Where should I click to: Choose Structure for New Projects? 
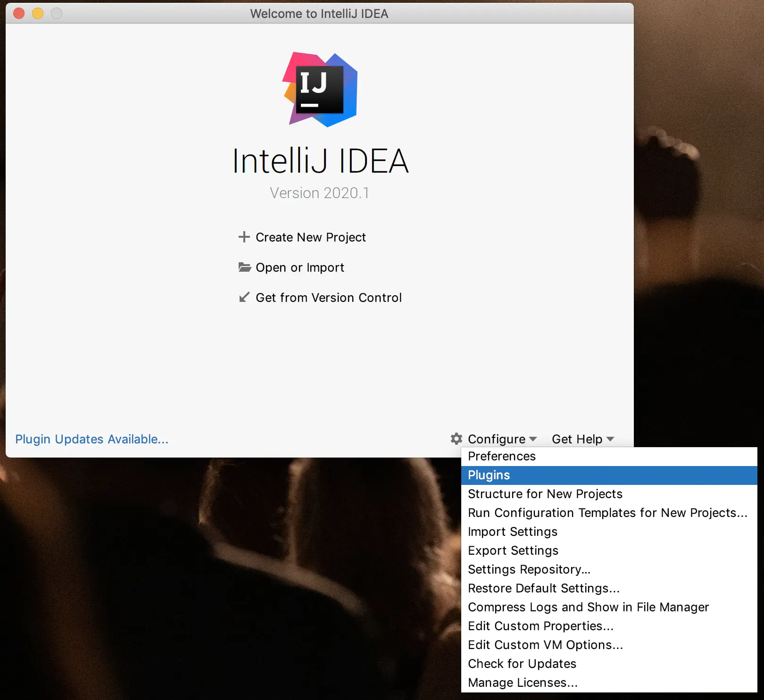click(609, 494)
